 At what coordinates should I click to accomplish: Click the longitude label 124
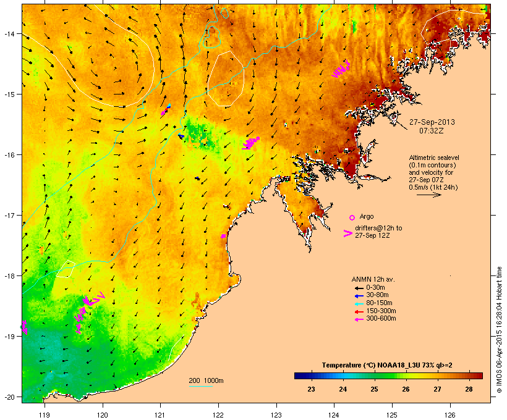pos(334,415)
